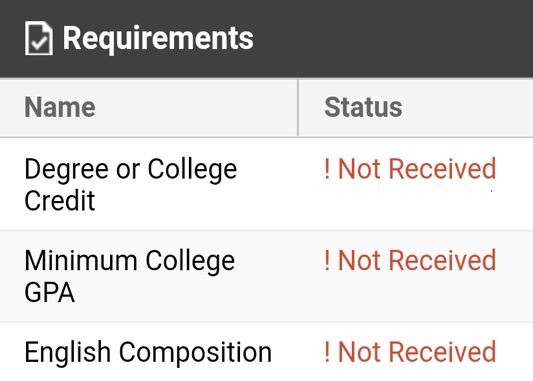Viewport: 533px width, 381px height.
Task: Sort by the Name column header
Action: point(60,107)
